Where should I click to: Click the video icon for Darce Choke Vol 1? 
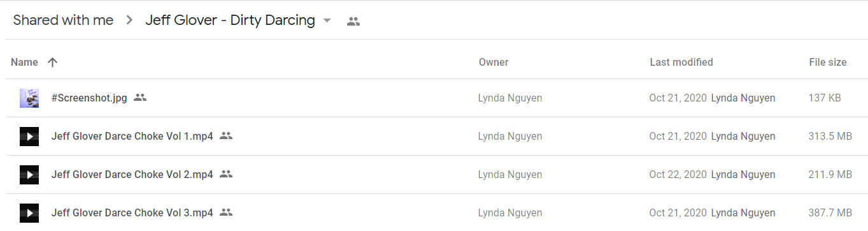click(29, 137)
